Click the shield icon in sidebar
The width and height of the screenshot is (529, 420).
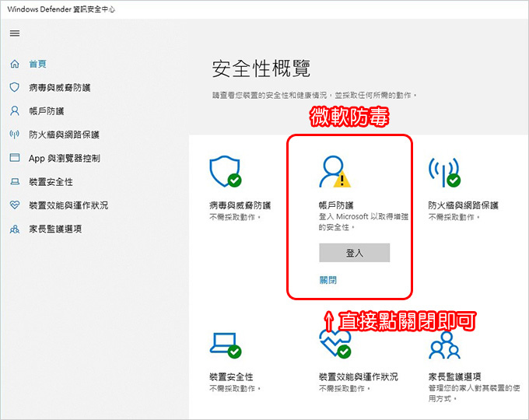tap(15, 87)
